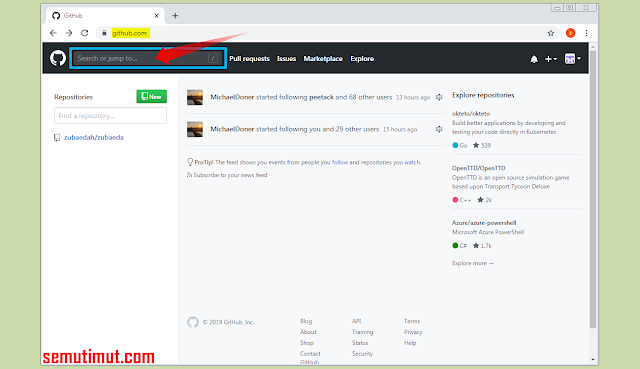This screenshot has width=640, height=369.
Task: Open Training footer link
Action: tap(362, 332)
